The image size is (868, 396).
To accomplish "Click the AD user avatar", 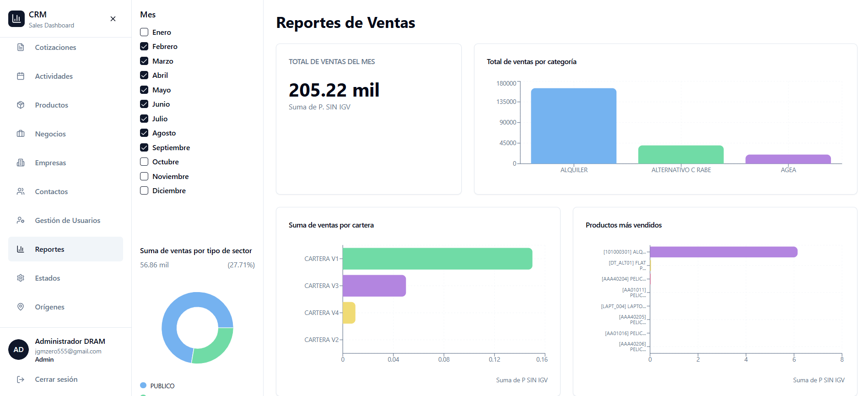I will coord(18,350).
